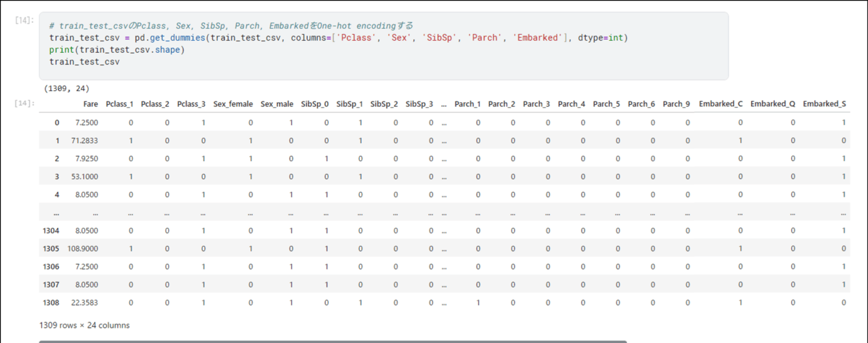Viewport: 868px width, 343px height.
Task: Click the Parch_9 column header
Action: coord(676,104)
